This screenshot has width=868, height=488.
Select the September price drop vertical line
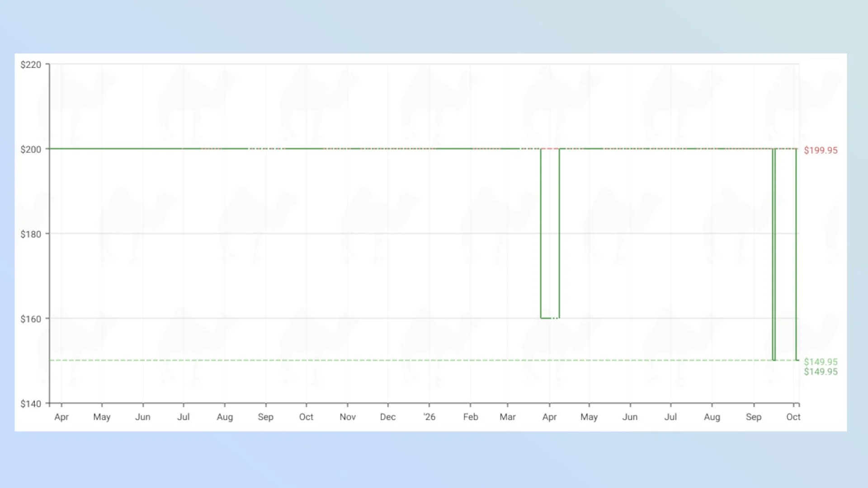coord(774,254)
